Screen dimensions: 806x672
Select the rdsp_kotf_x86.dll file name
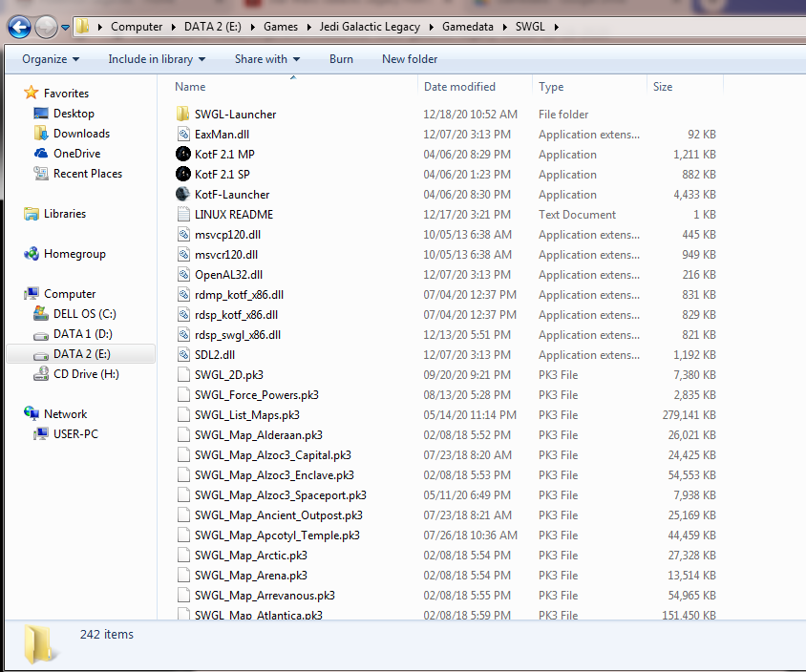(236, 315)
